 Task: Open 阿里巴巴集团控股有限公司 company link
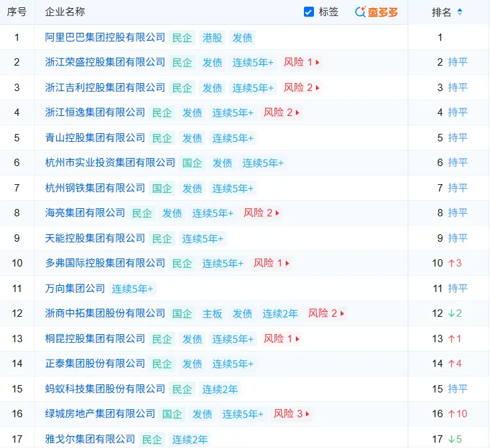[105, 38]
